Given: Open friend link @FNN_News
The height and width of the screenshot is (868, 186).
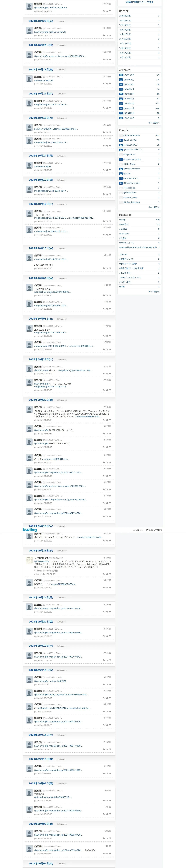Looking at the screenshot, I should (129, 164).
